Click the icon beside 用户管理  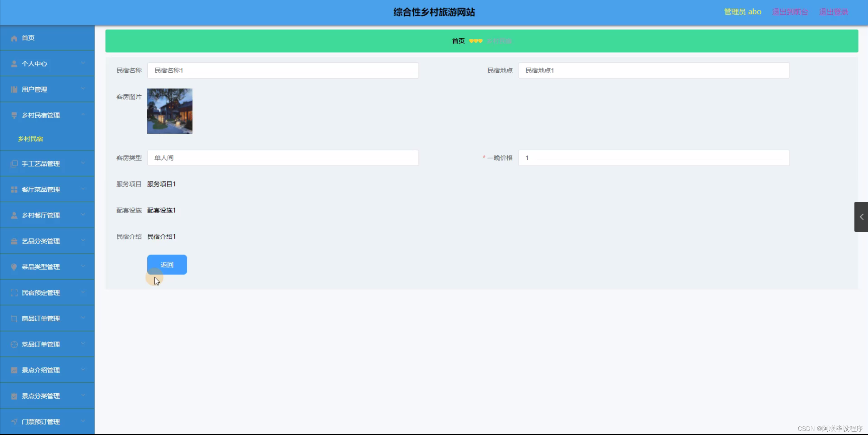14,90
